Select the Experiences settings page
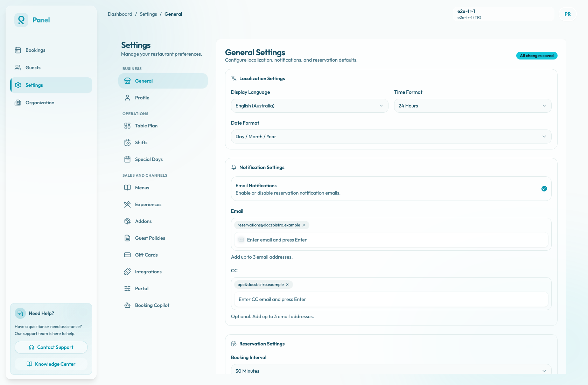This screenshot has height=385, width=588. click(x=163, y=204)
